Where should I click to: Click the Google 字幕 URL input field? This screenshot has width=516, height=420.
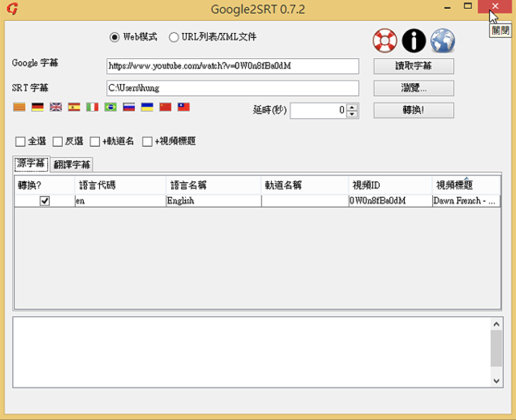pos(232,66)
